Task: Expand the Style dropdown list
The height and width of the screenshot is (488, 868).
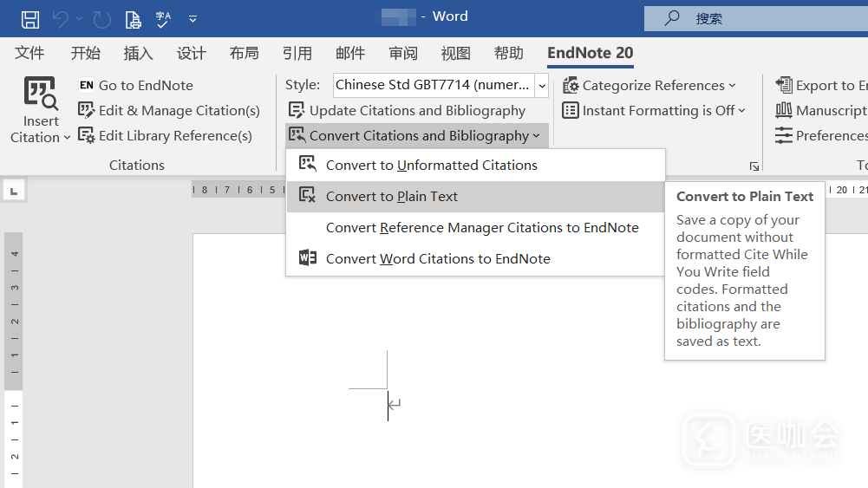Action: (542, 85)
